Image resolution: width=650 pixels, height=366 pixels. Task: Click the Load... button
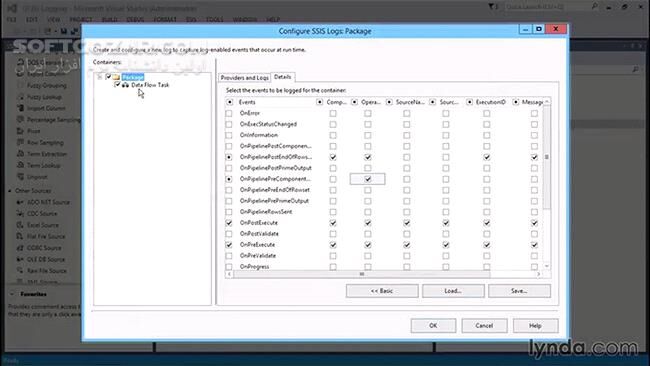453,291
